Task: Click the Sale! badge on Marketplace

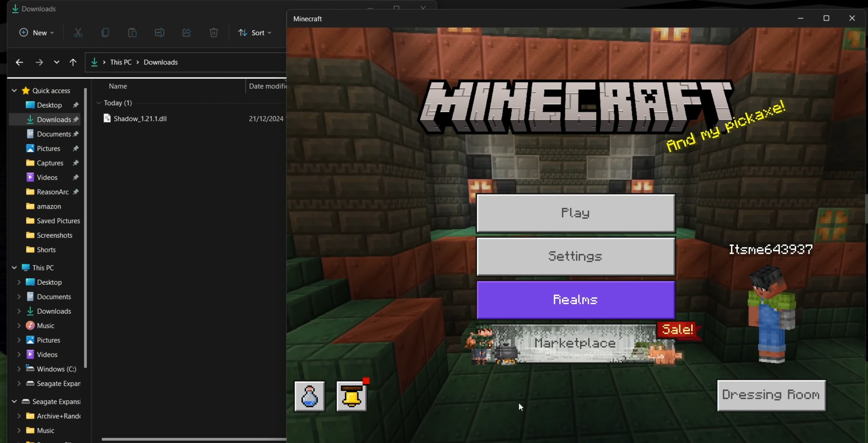Action: click(x=678, y=329)
